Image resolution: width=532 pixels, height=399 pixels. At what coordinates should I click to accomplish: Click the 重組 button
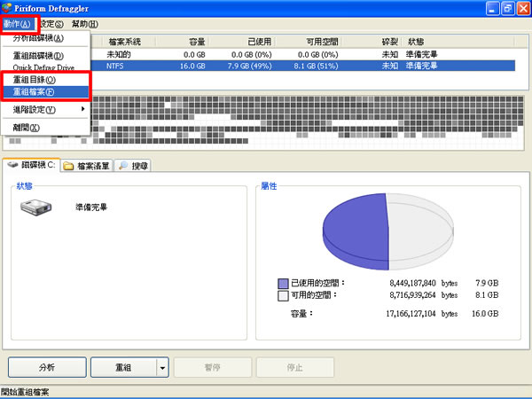123,367
